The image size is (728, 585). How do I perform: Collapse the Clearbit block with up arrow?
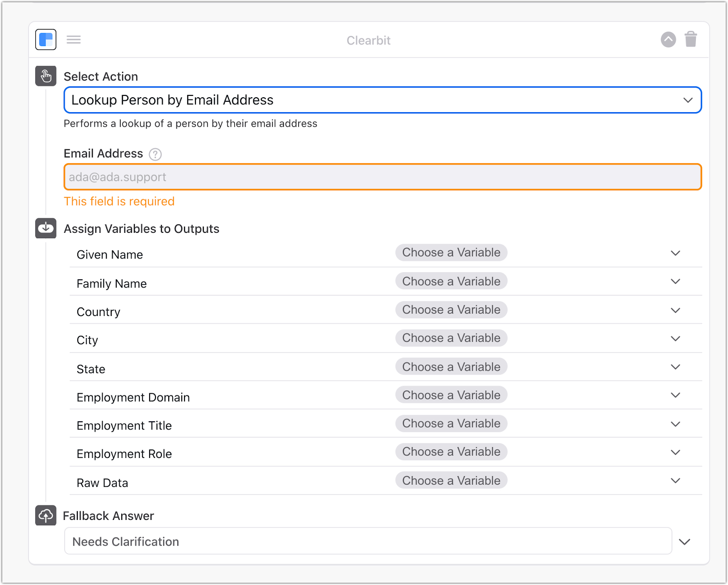668,40
